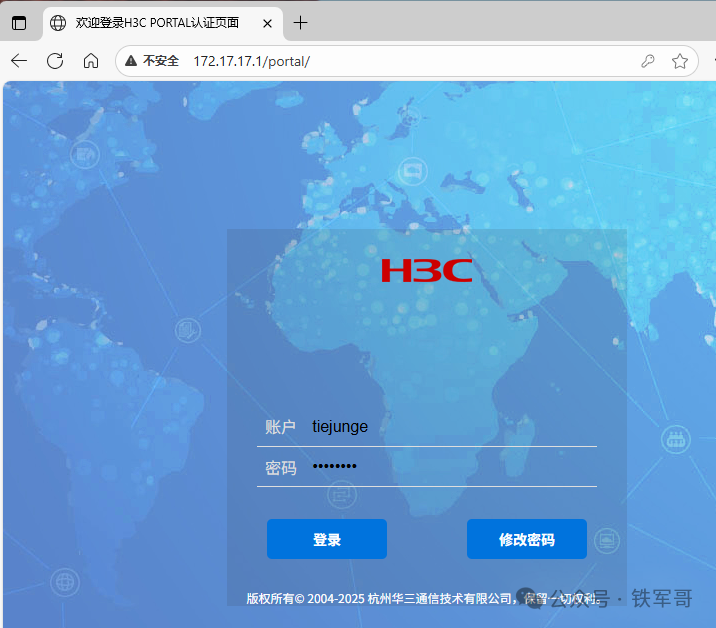Screen dimensions: 716x628
Task: Focus the address bar URL 172.17.17.1/portal/
Action: (x=251, y=61)
